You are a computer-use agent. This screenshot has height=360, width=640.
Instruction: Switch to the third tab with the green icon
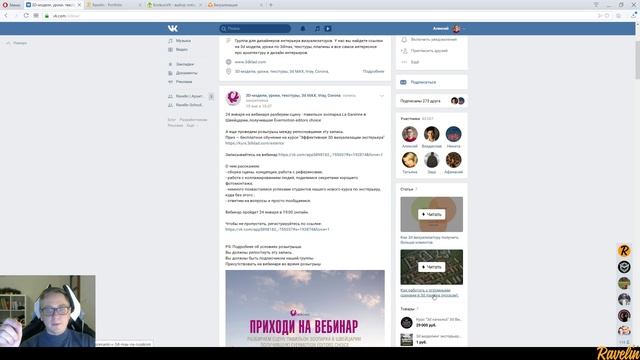tap(173, 5)
